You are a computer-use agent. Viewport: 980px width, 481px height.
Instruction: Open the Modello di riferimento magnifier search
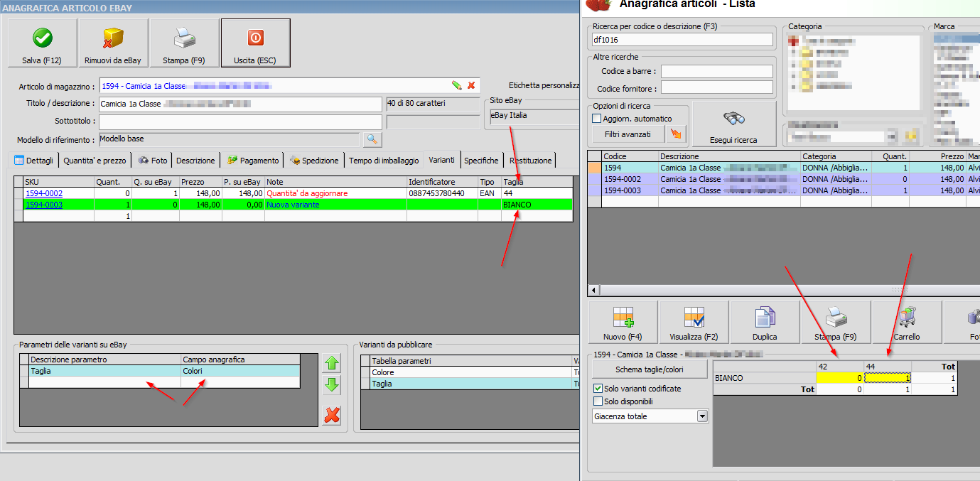pos(372,139)
